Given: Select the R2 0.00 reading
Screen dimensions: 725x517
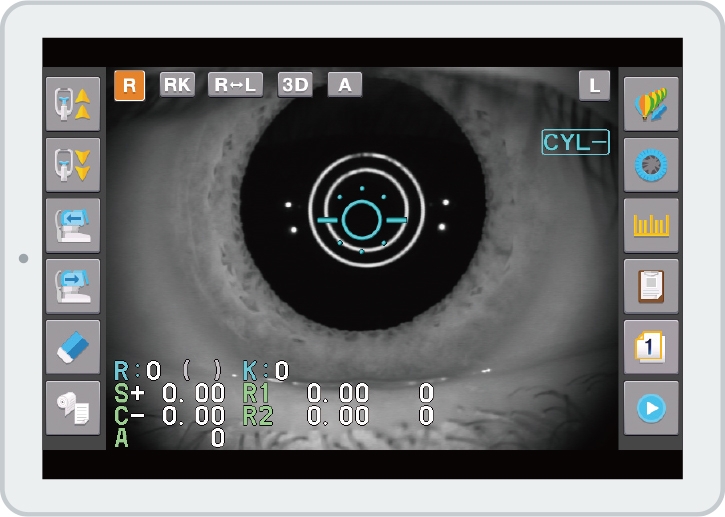Looking at the screenshot, I should (x=306, y=416).
